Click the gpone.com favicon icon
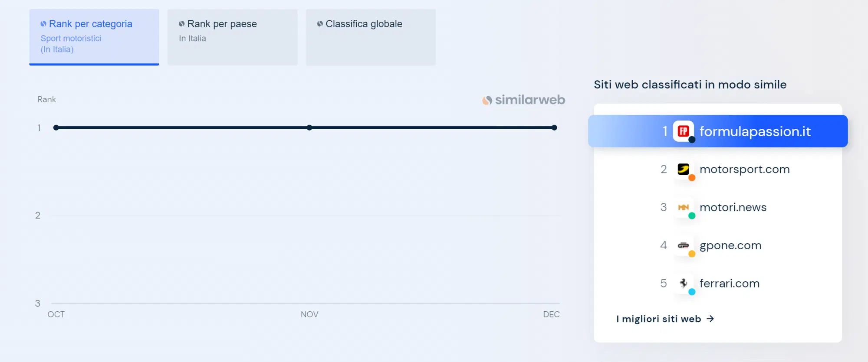 [x=683, y=245]
